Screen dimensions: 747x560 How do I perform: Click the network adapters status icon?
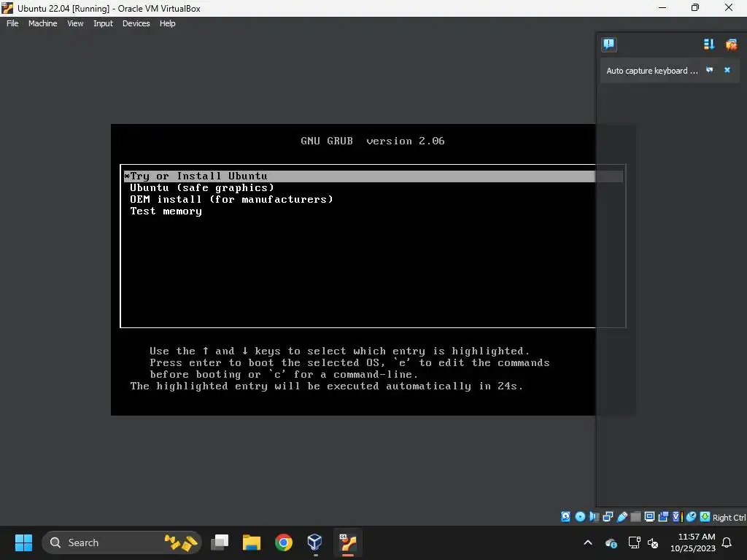coord(608,517)
